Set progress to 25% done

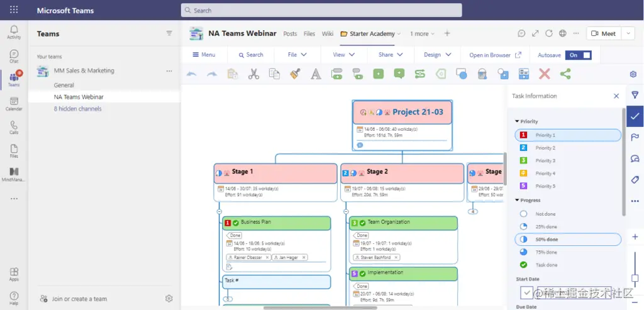click(x=568, y=226)
